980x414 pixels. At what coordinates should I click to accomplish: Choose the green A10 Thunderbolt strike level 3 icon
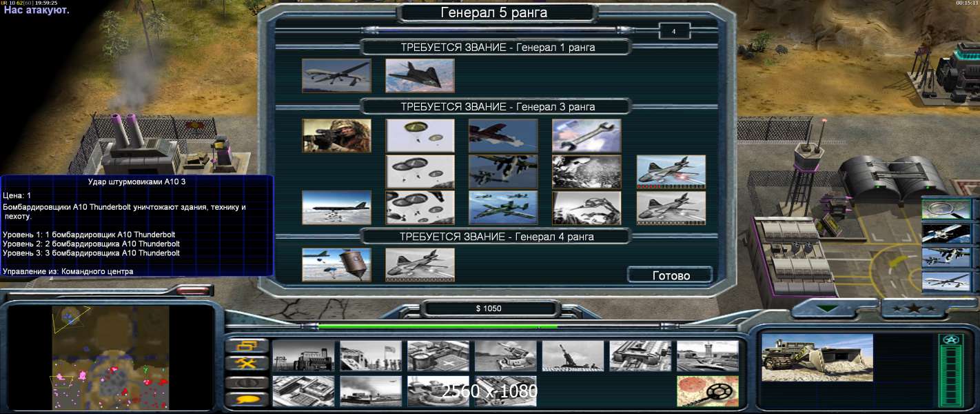click(503, 208)
